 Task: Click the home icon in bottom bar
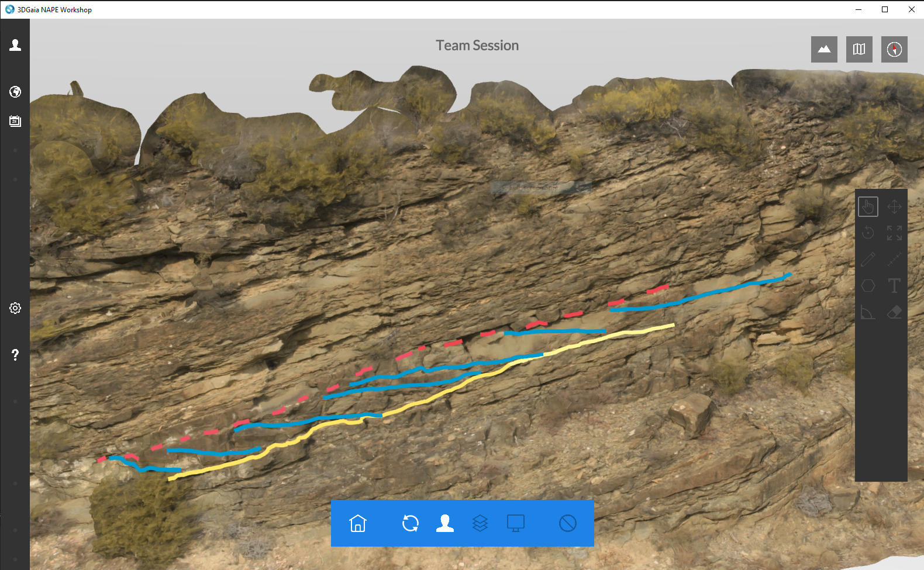pyautogui.click(x=358, y=523)
